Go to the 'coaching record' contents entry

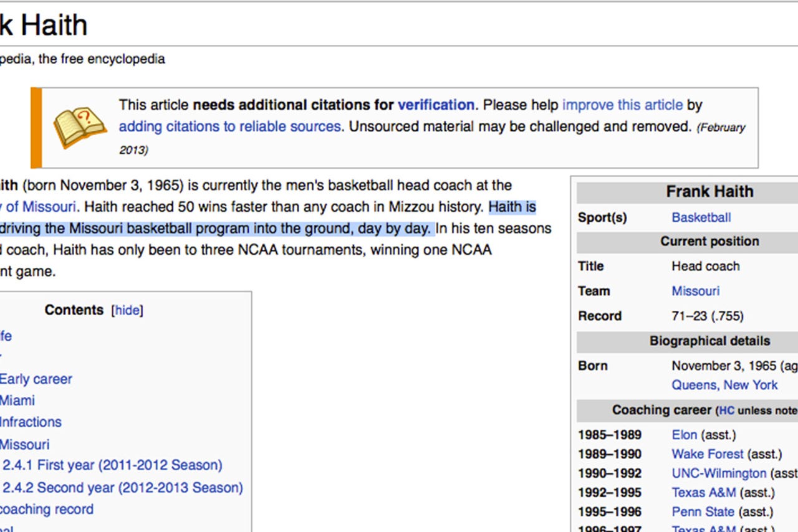coord(47,509)
